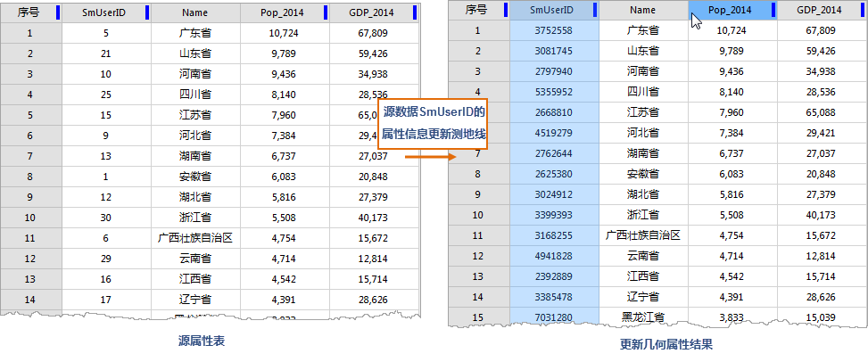
Task: Click blue marker in source 序号 header
Action: click(x=58, y=12)
